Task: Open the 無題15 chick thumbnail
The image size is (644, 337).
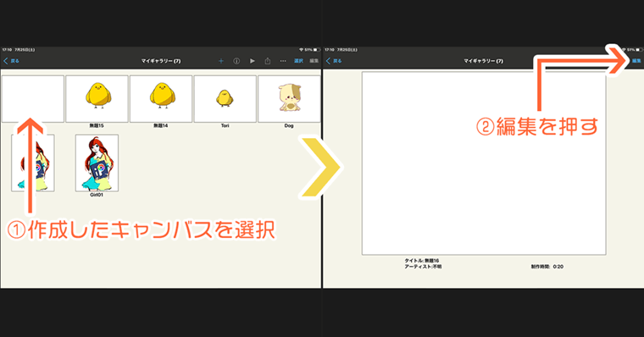Action: [97, 98]
